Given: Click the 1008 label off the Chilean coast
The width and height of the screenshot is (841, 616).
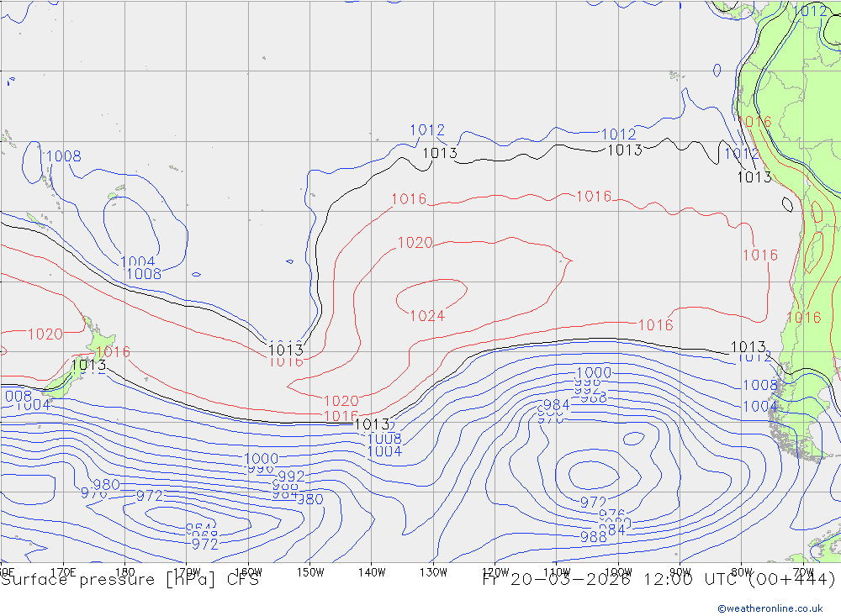Looking at the screenshot, I should point(759,385).
